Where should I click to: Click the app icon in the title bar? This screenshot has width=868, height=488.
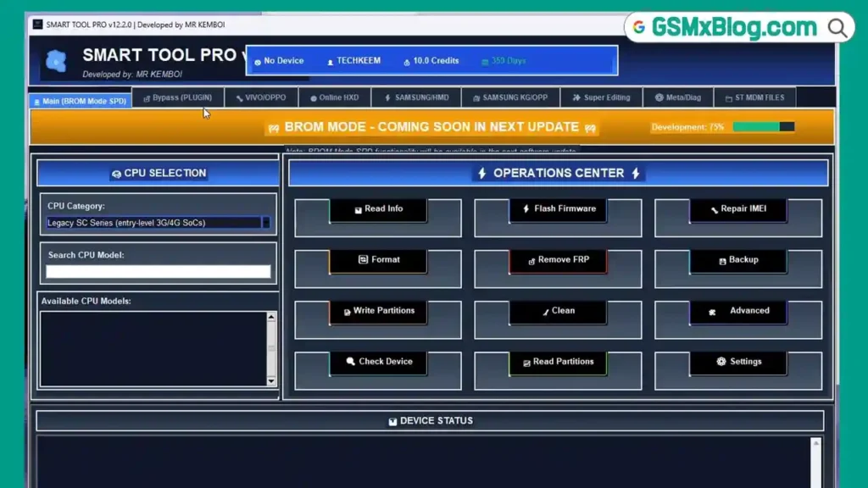coord(37,25)
